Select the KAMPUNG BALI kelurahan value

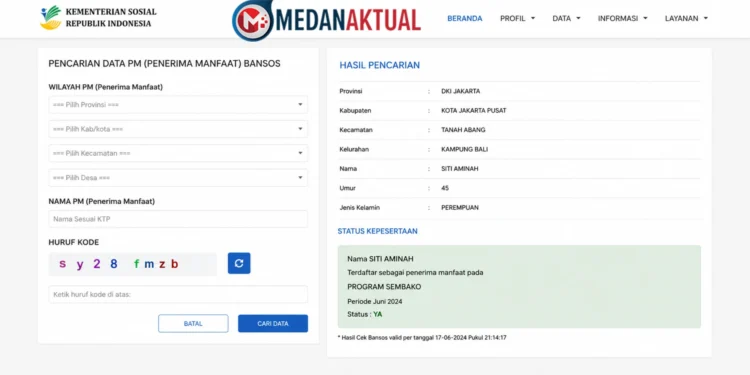[464, 149]
